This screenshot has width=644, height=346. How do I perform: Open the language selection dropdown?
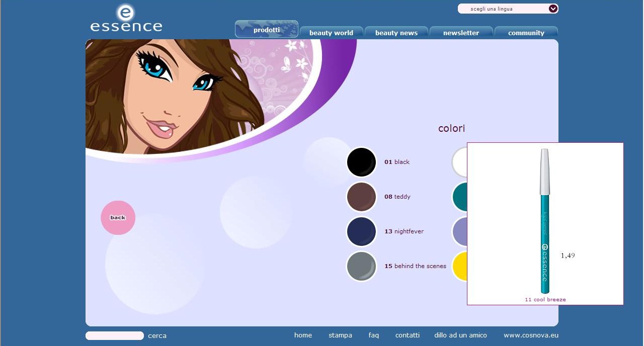508,9
